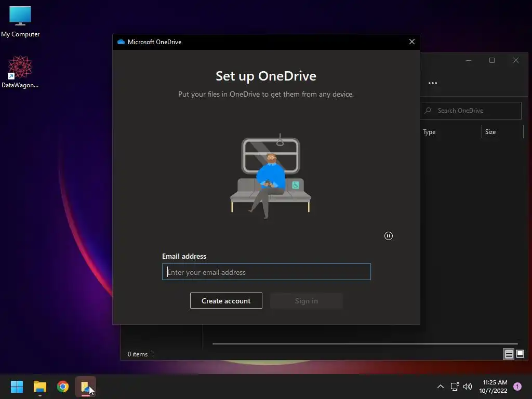Open the network status tray icon

pos(455,387)
